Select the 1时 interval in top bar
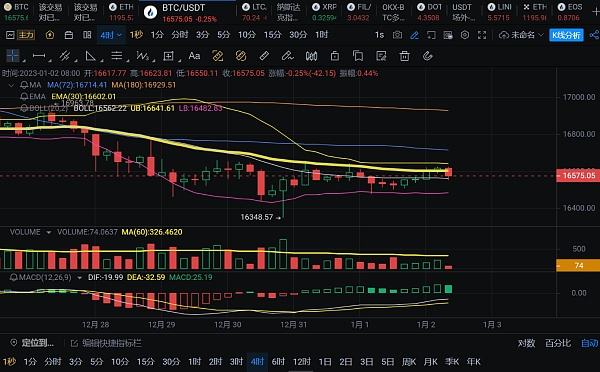600x372 pixels. tap(321, 35)
